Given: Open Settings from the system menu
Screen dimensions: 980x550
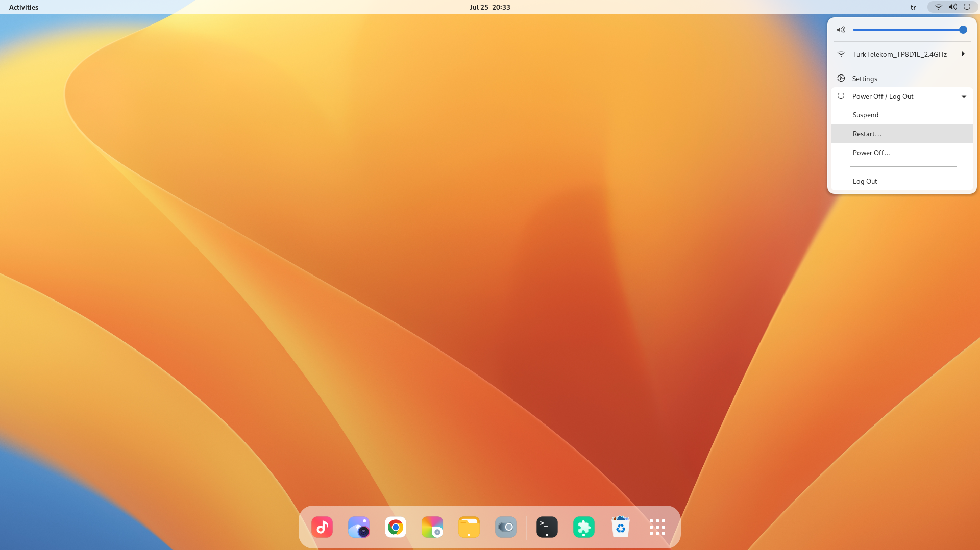Looking at the screenshot, I should pos(902,79).
